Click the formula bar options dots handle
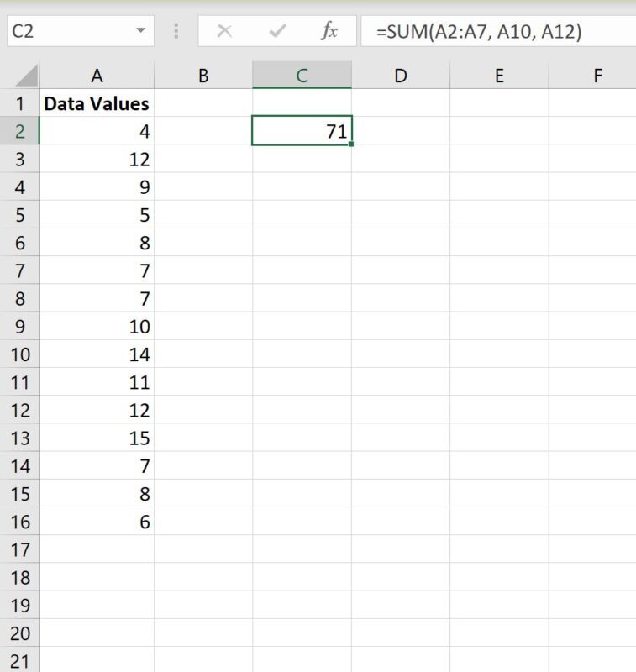Viewport: 636px width, 672px height. (x=176, y=31)
